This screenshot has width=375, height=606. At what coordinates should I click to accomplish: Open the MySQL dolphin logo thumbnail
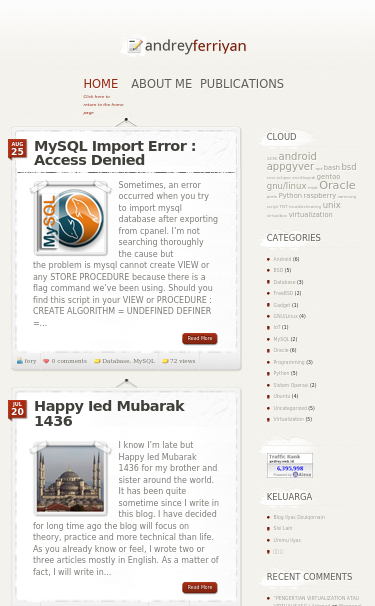pos(71,219)
